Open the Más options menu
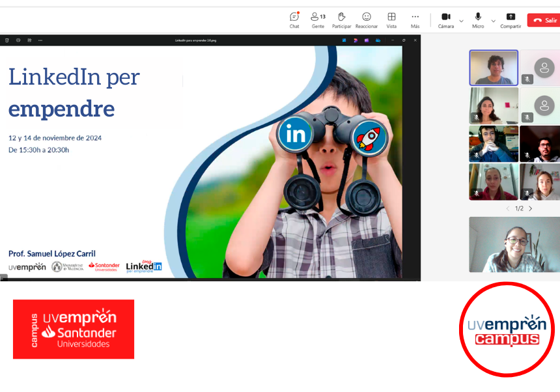560x392 pixels. tap(415, 20)
